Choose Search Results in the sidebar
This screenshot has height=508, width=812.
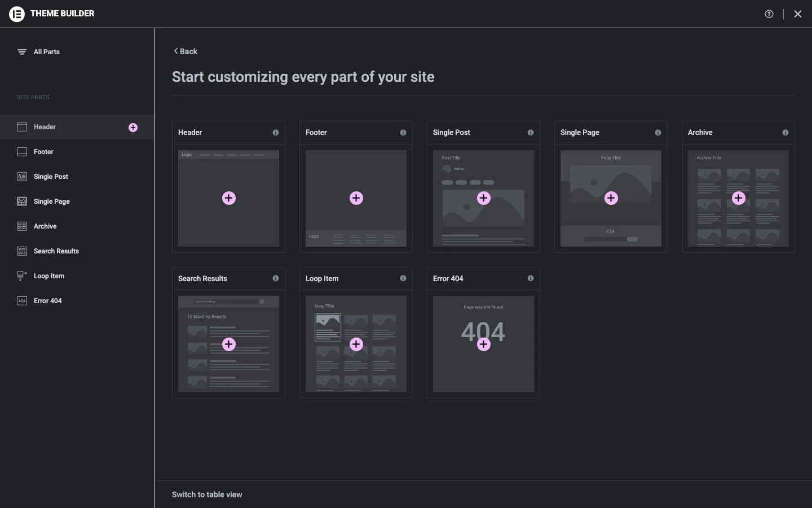pyautogui.click(x=77, y=251)
